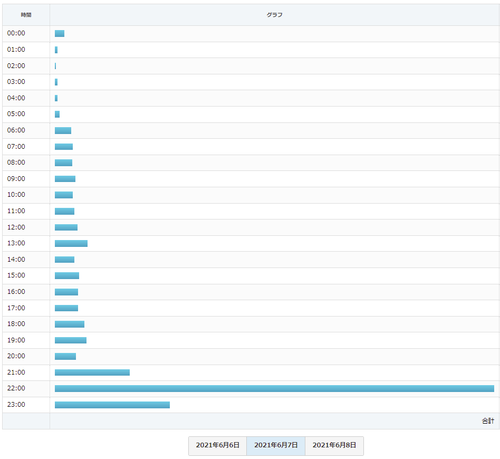This screenshot has width=500, height=459.
Task: Click the bar in the 21:00 row
Action: (92, 373)
